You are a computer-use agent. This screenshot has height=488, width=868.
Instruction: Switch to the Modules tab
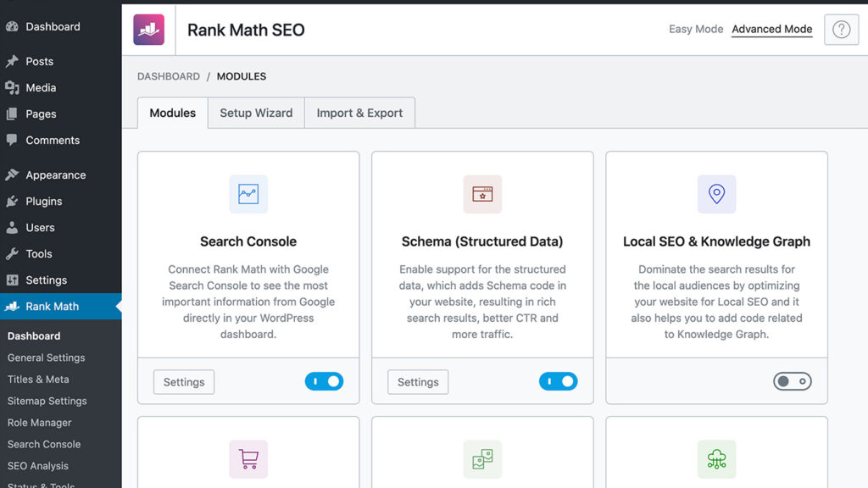173,113
